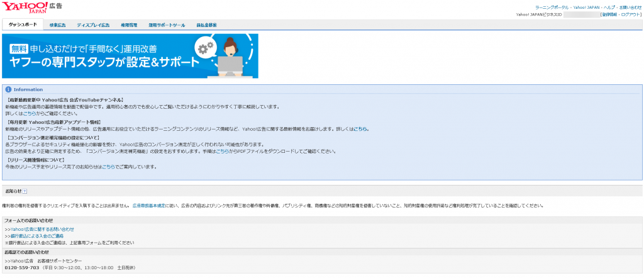Click the Yahoo! JAPAN 広告 logo
Image resolution: width=644 pixels, height=278 pixels.
[x=33, y=8]
